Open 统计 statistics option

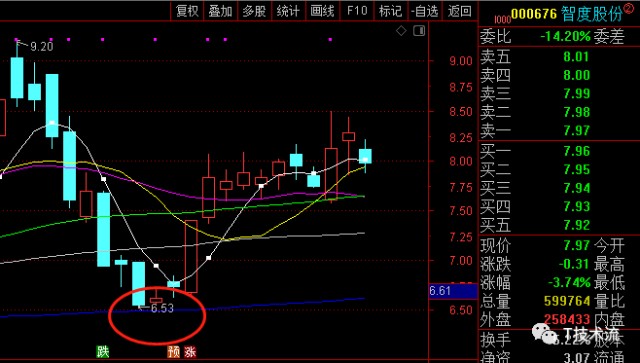pyautogui.click(x=288, y=11)
